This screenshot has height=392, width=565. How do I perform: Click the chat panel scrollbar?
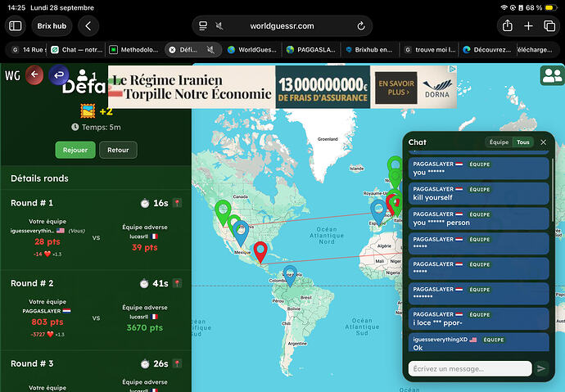(x=552, y=190)
